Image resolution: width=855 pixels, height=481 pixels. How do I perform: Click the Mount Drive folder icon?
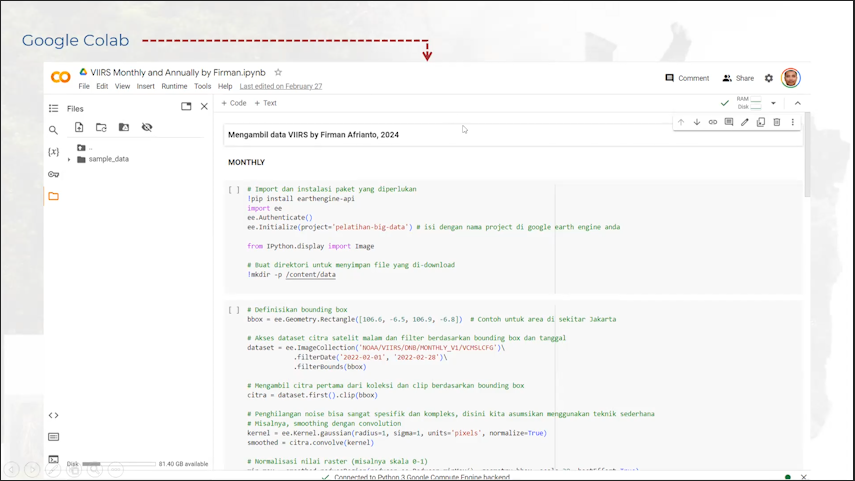(124, 128)
